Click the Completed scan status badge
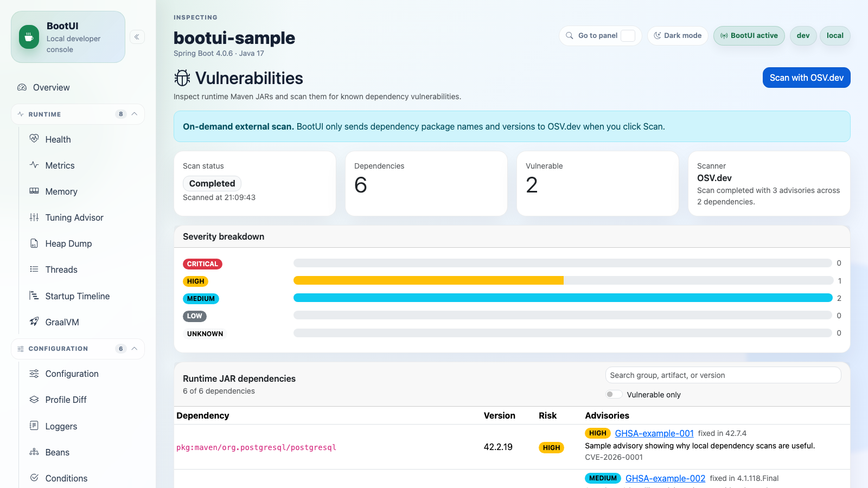868x488 pixels. pos(212,183)
